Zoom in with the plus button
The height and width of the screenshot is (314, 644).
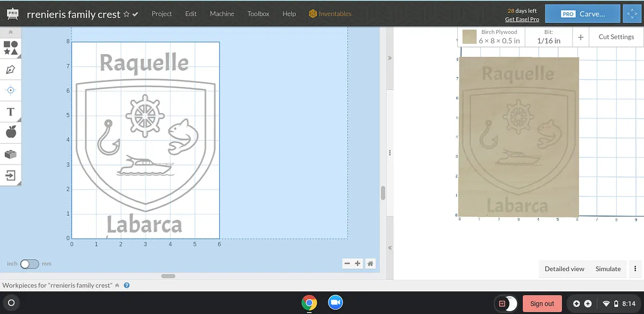358,264
